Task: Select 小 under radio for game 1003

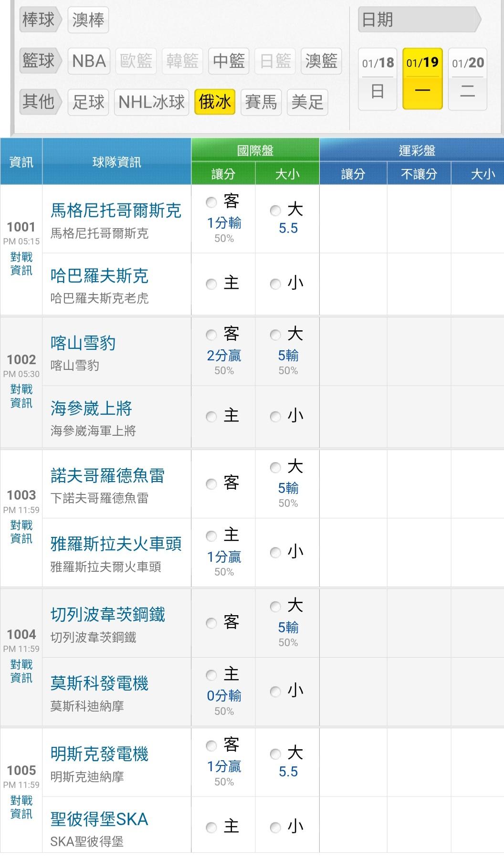Action: pos(275,553)
